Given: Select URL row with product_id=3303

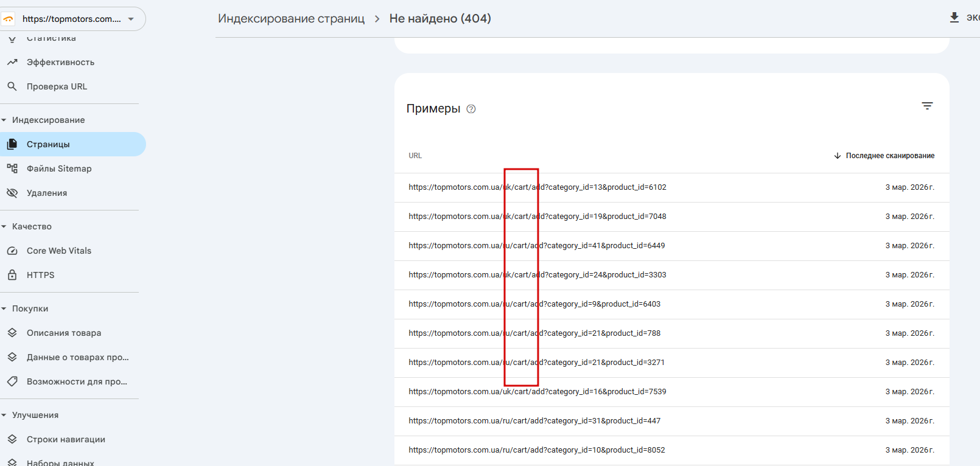Looking at the screenshot, I should [x=671, y=275].
